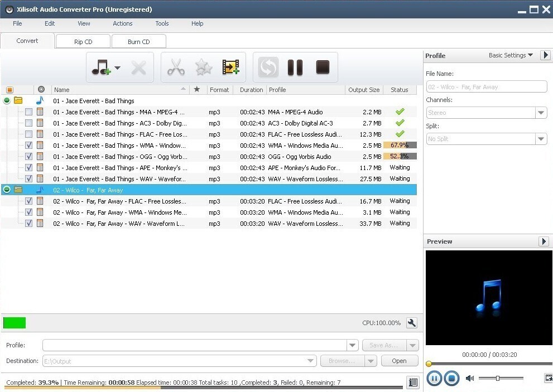Image resolution: width=553 pixels, height=392 pixels.
Task: Open the Actions menu
Action: pos(122,23)
